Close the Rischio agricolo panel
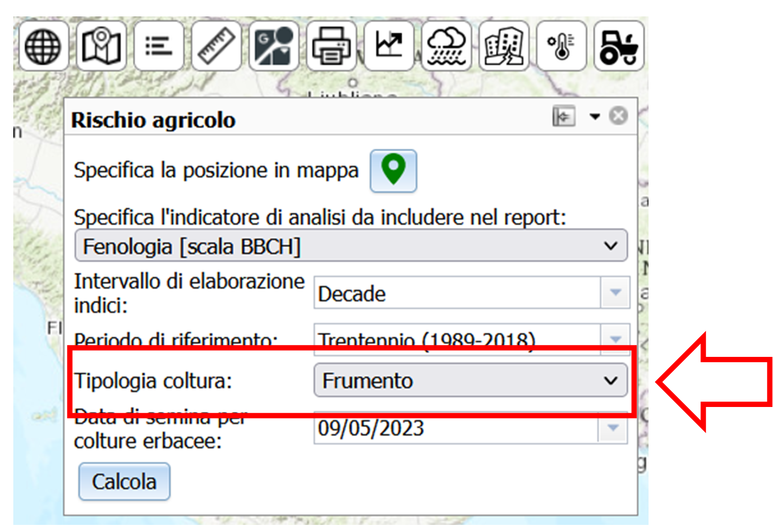The width and height of the screenshot is (774, 532). point(618,116)
